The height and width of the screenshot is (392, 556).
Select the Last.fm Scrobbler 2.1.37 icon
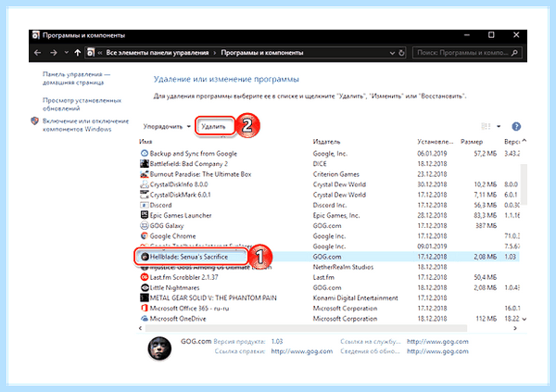(x=145, y=277)
